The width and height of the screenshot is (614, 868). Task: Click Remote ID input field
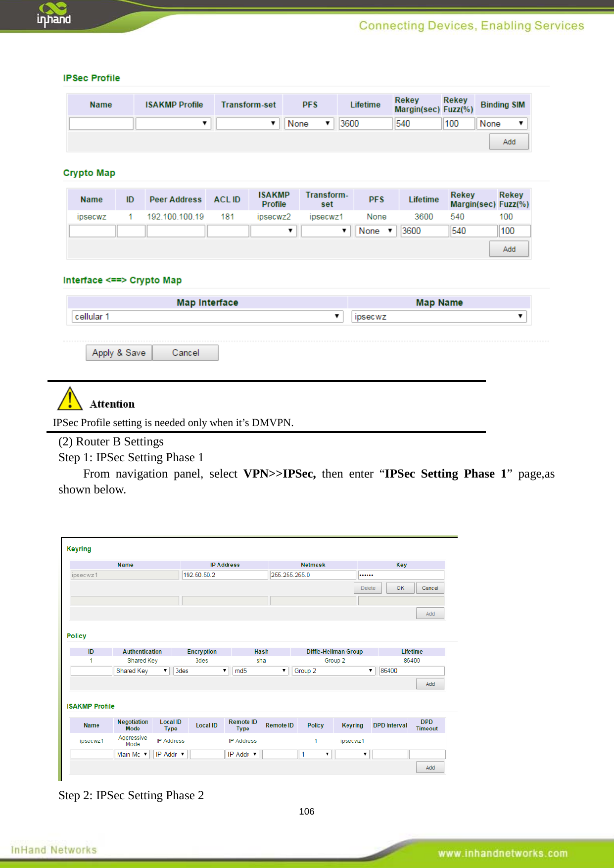(280, 754)
